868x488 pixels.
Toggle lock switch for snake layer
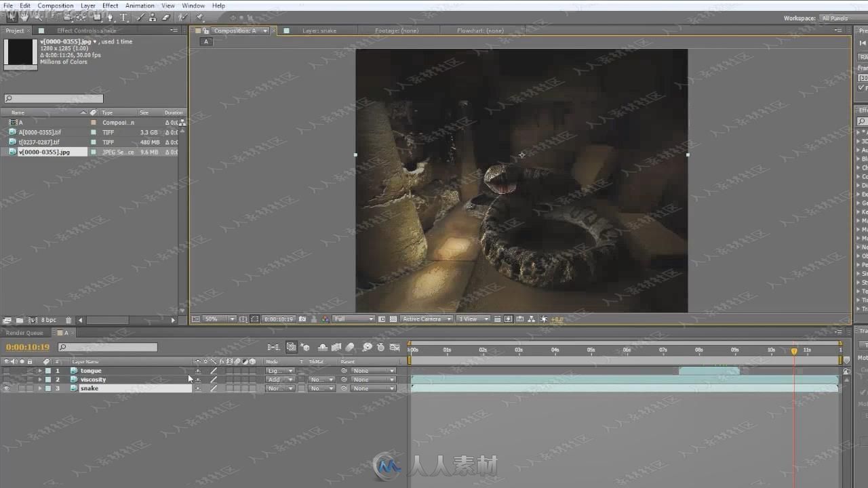(29, 388)
